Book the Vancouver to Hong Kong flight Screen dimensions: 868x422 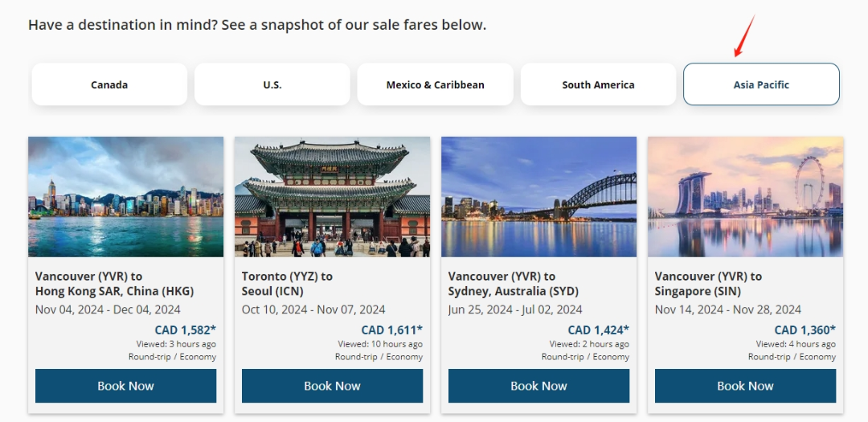tap(125, 386)
